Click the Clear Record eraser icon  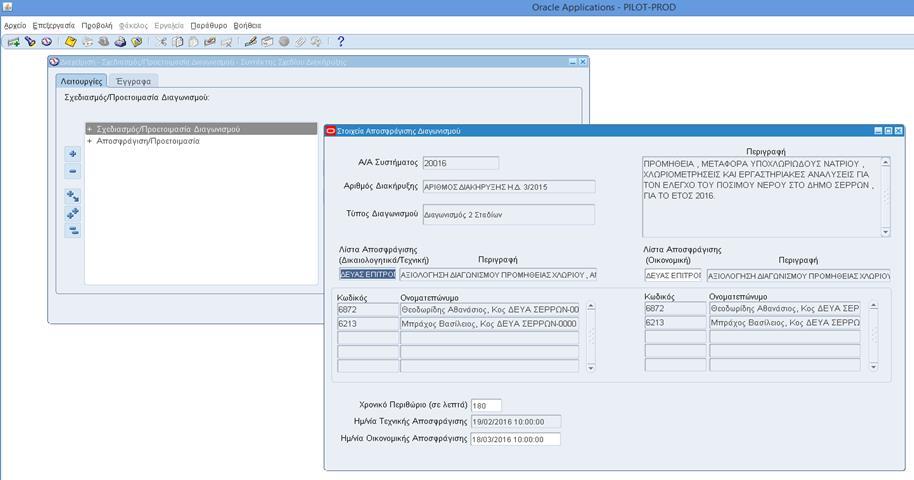point(210,42)
